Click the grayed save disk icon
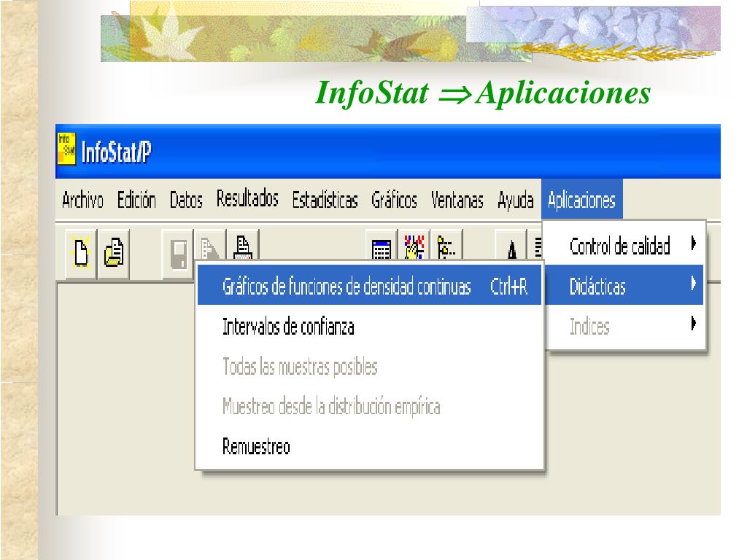The height and width of the screenshot is (560, 747). pyautogui.click(x=178, y=253)
